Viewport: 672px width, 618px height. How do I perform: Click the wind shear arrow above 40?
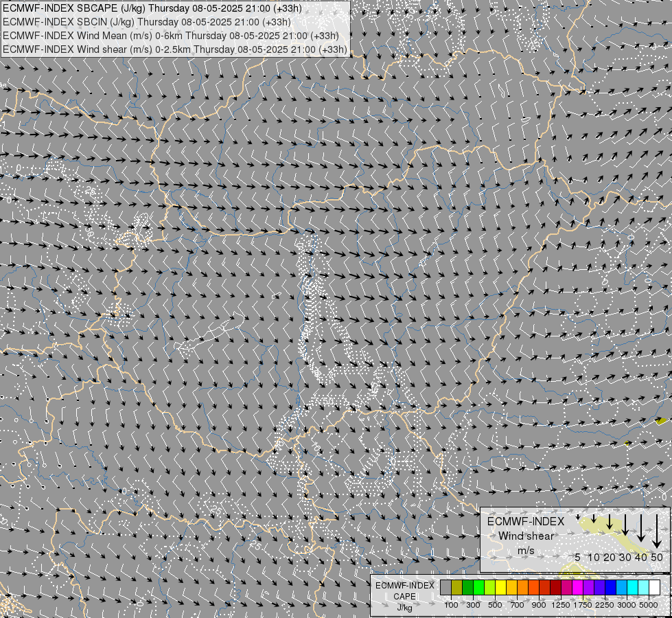[641, 528]
